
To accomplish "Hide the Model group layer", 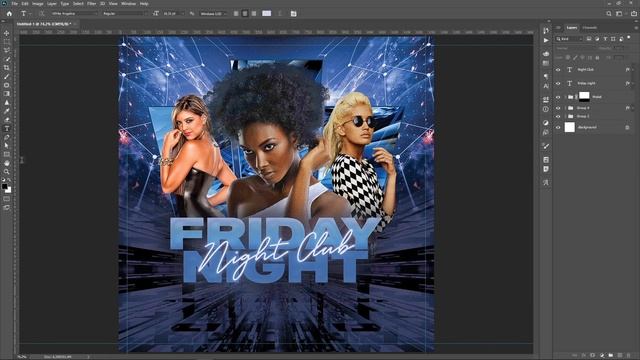I will 558,97.
